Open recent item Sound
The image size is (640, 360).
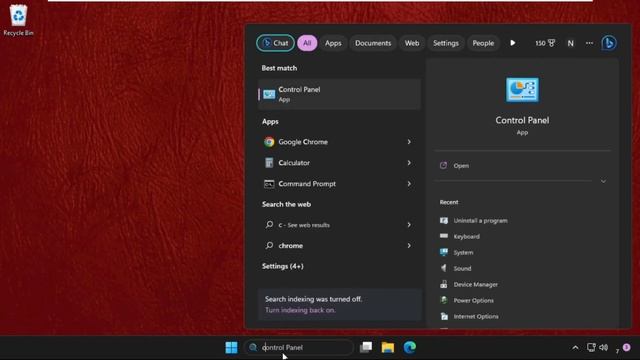pos(456,268)
